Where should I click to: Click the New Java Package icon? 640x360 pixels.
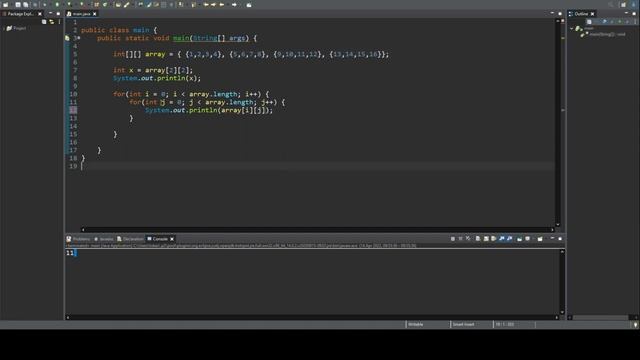(x=96, y=5)
